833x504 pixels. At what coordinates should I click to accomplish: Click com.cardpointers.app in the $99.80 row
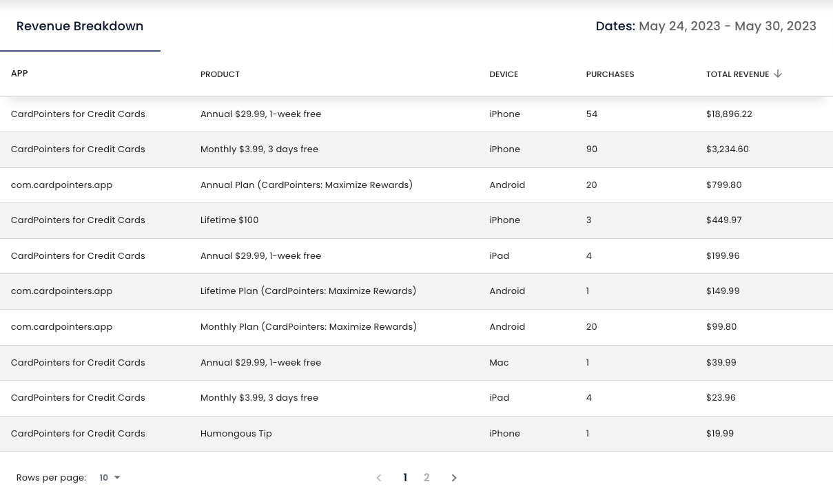[x=61, y=327]
